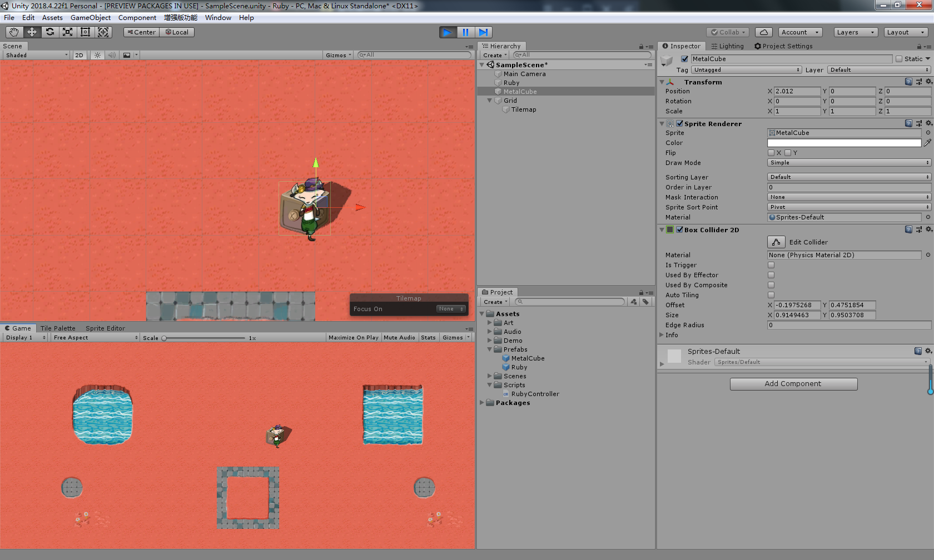
Task: Select the Rect transform tool
Action: click(85, 32)
